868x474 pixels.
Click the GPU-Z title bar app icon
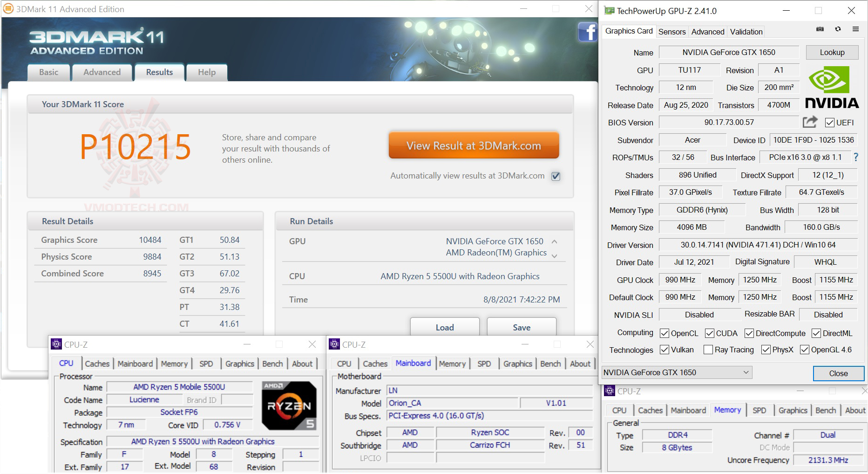(609, 11)
